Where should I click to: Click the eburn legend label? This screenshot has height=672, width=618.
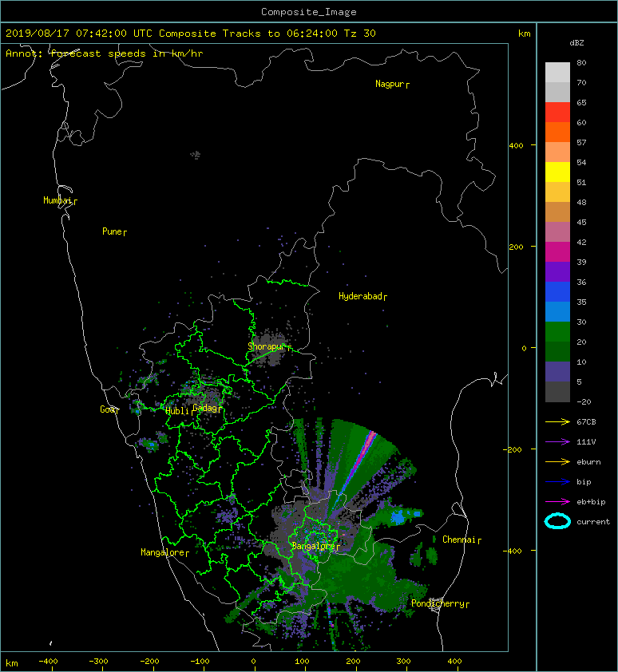click(588, 462)
